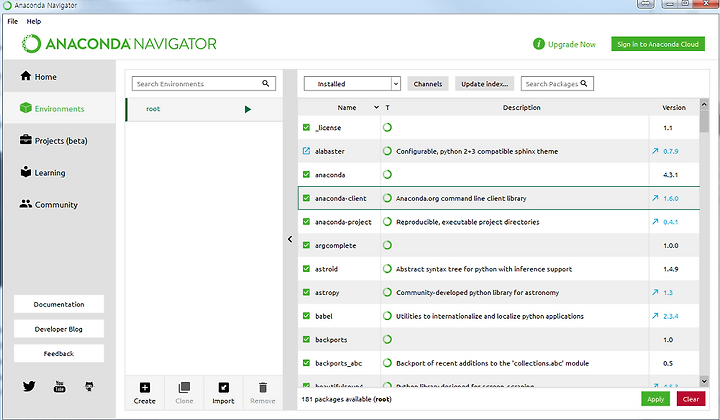The width and height of the screenshot is (720, 420).
Task: Click anaconda-client upgrade arrow icon
Action: tap(655, 198)
